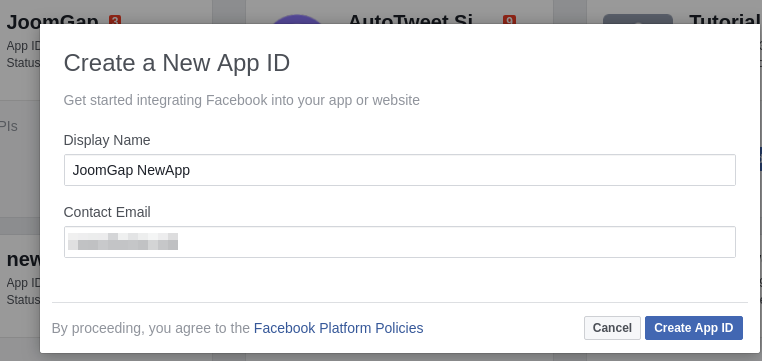
Task: Click the blurred email address text
Action: click(122, 241)
